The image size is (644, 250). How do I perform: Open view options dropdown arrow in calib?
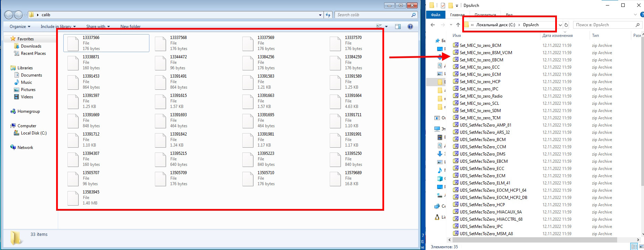386,27
